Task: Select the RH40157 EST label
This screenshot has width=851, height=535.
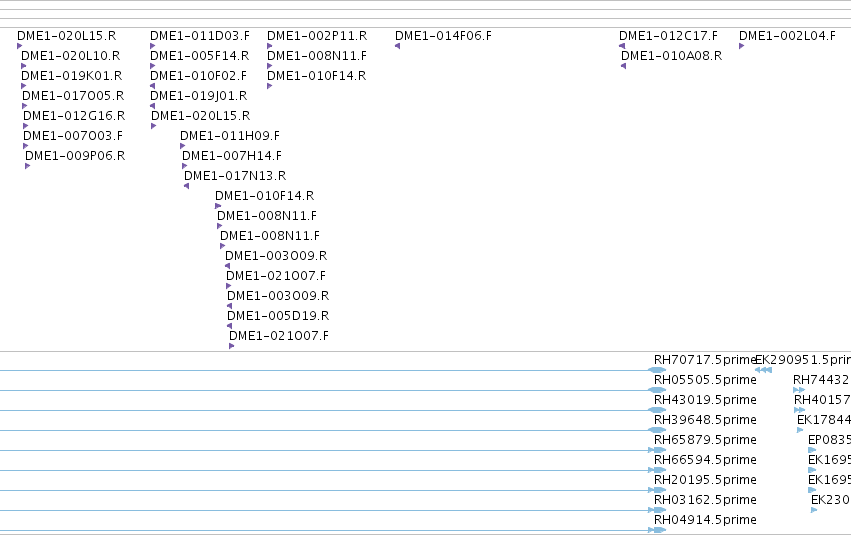Action: (x=822, y=400)
